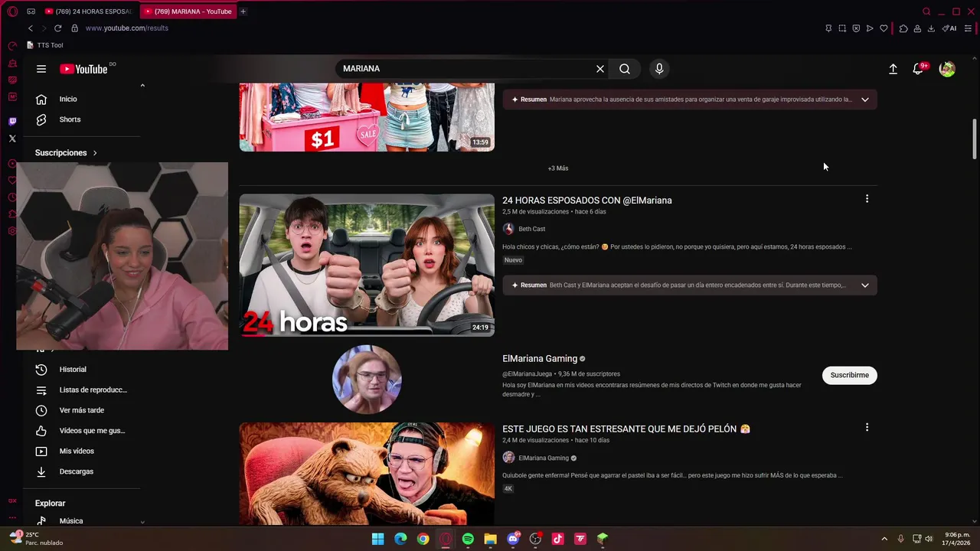Reload the current page
980x551 pixels.
(57, 28)
